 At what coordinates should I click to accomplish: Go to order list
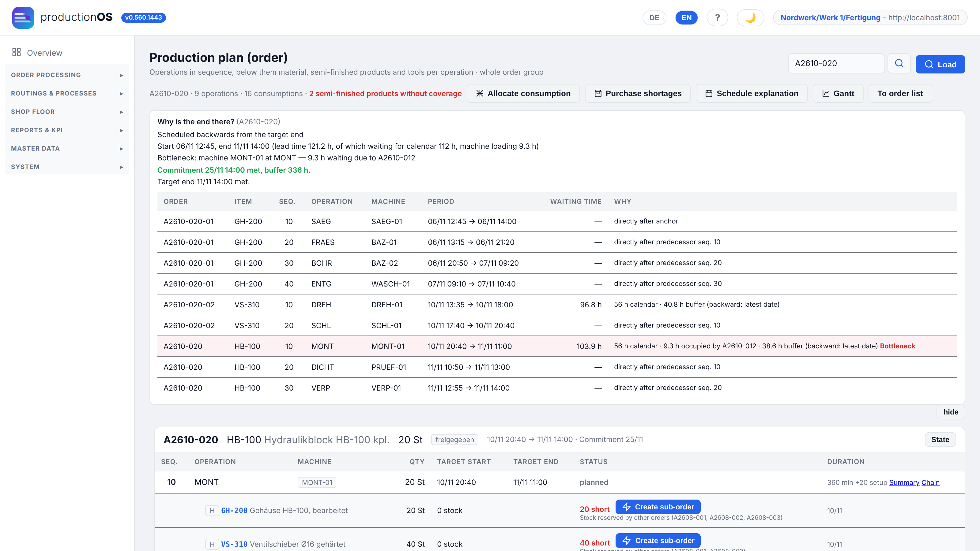click(x=900, y=94)
